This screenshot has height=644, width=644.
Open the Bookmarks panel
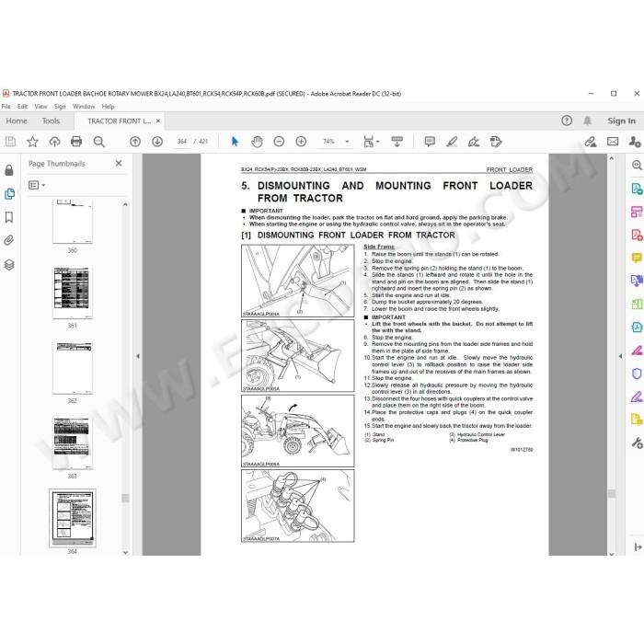pyautogui.click(x=9, y=217)
